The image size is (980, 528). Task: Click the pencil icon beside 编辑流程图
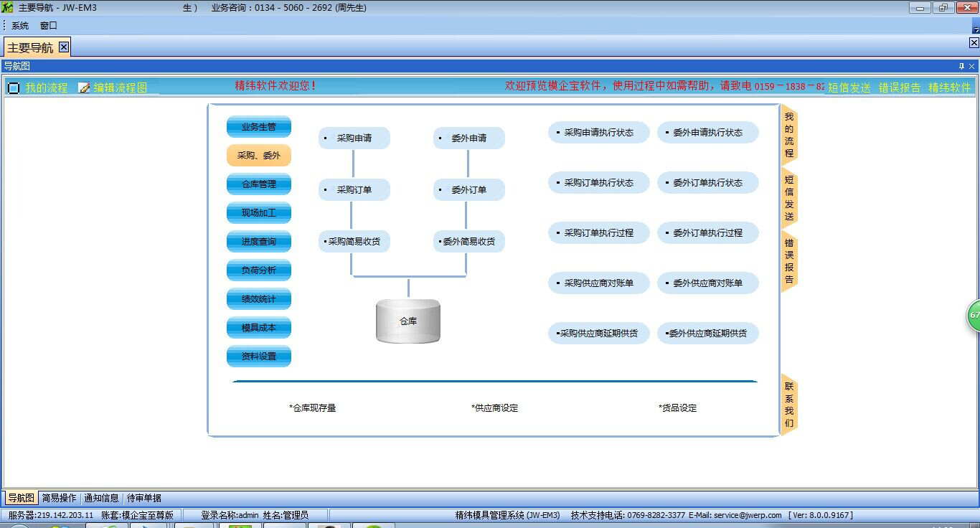pos(85,88)
